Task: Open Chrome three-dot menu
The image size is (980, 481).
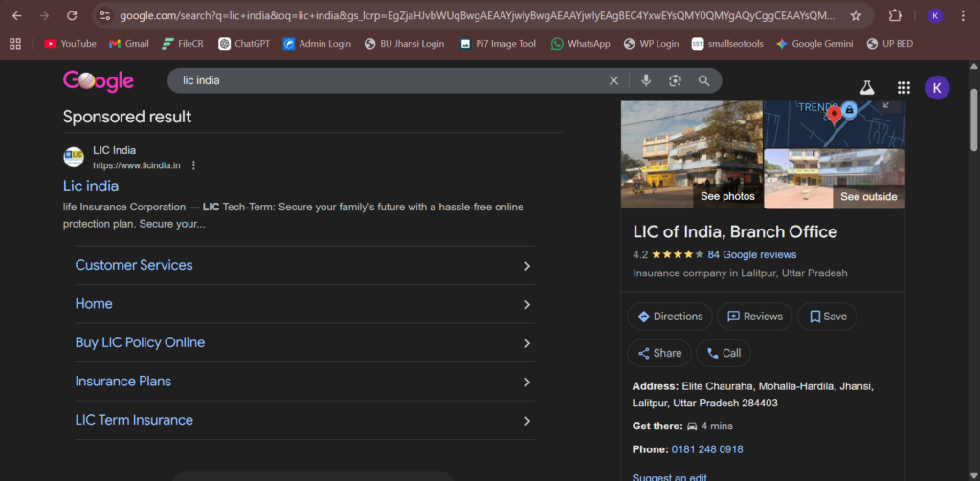Action: point(963,15)
